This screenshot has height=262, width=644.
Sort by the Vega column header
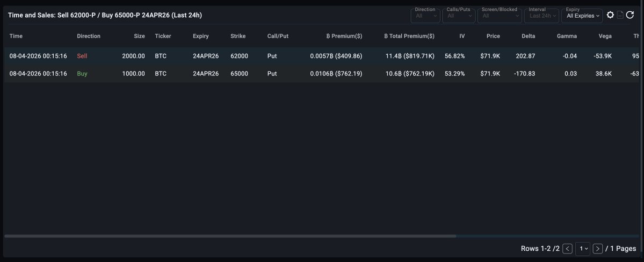click(605, 36)
